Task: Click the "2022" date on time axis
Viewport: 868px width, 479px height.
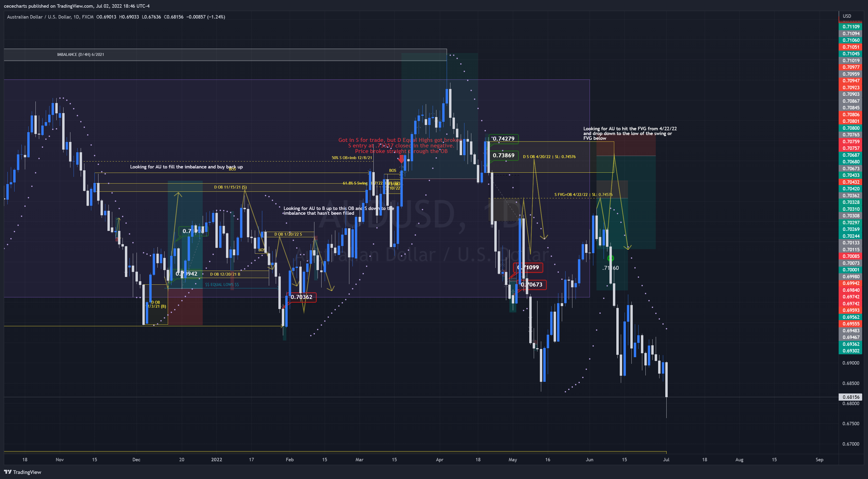Action: 216,459
